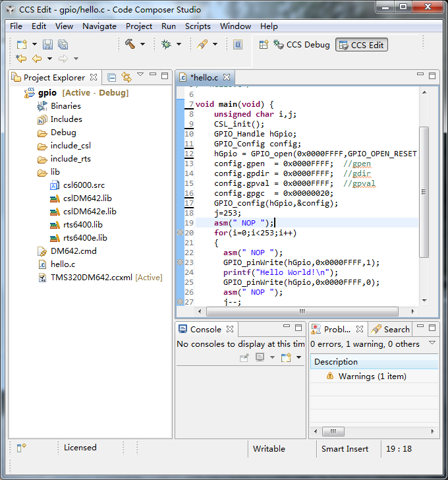This screenshot has width=448, height=480.
Task: Open Project Explorer view menu triangle
Action: click(140, 75)
